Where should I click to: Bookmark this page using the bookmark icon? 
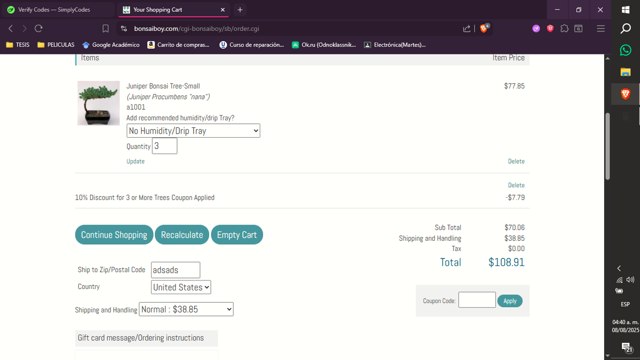point(105,29)
